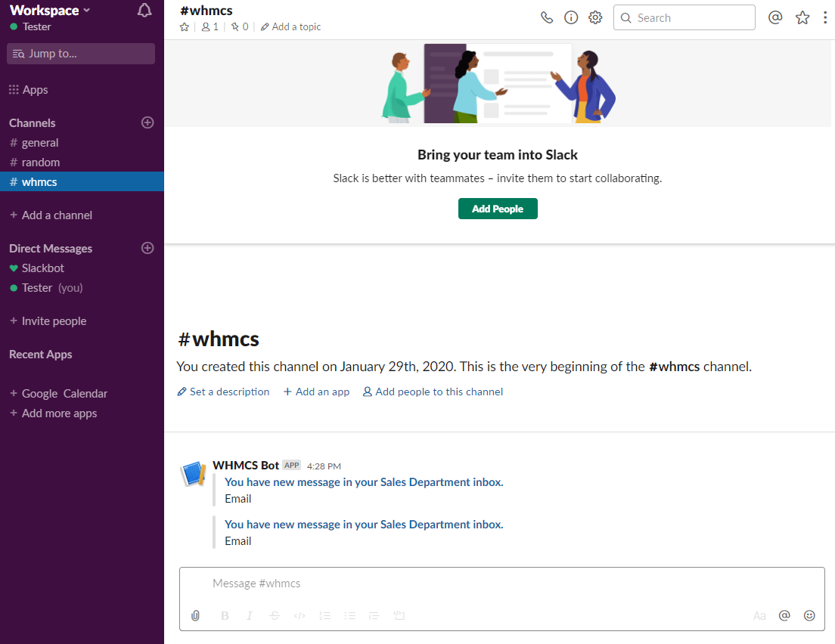Mention someone using composer @ icon

point(784,615)
